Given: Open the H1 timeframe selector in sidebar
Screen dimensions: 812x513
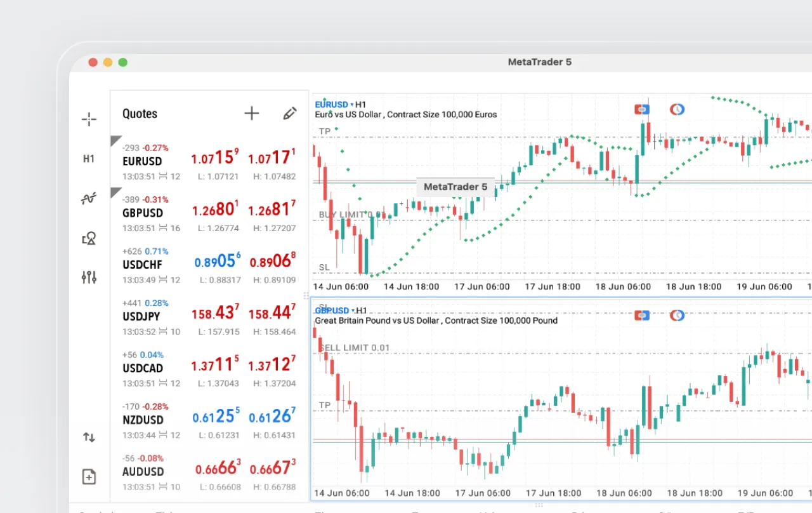Looking at the screenshot, I should (89, 159).
